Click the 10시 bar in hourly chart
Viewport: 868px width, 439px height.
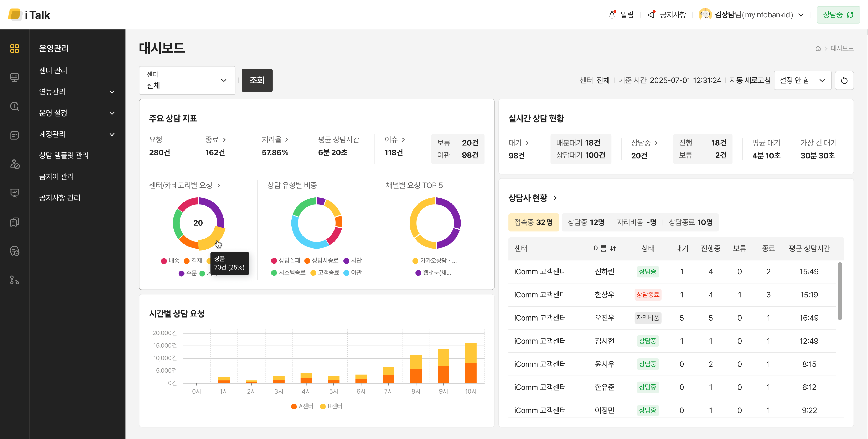point(471,363)
